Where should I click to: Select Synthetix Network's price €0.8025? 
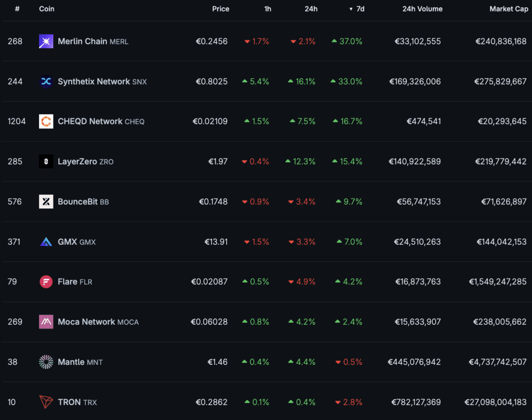click(x=212, y=82)
